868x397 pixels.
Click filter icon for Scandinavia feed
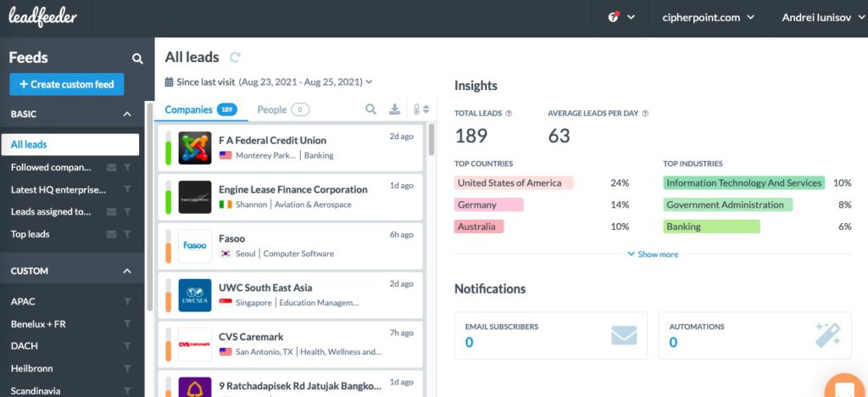point(127,390)
